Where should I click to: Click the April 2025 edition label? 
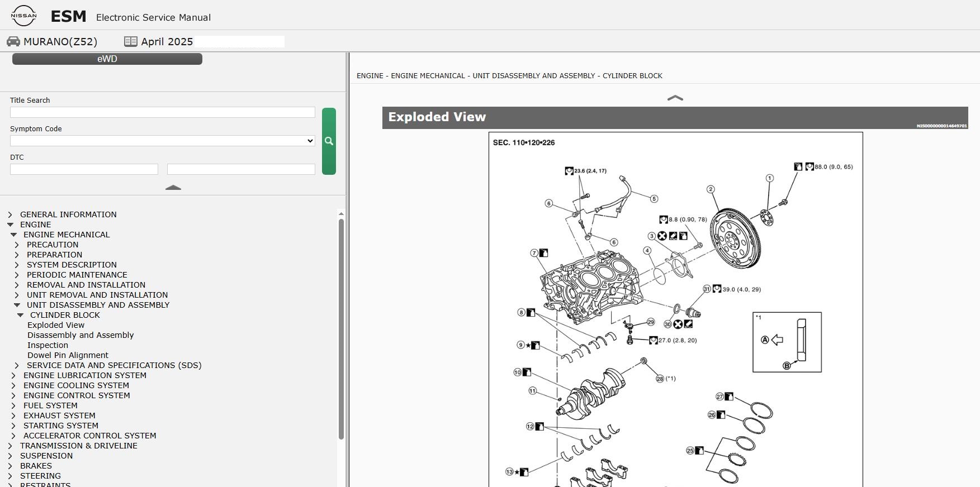167,41
